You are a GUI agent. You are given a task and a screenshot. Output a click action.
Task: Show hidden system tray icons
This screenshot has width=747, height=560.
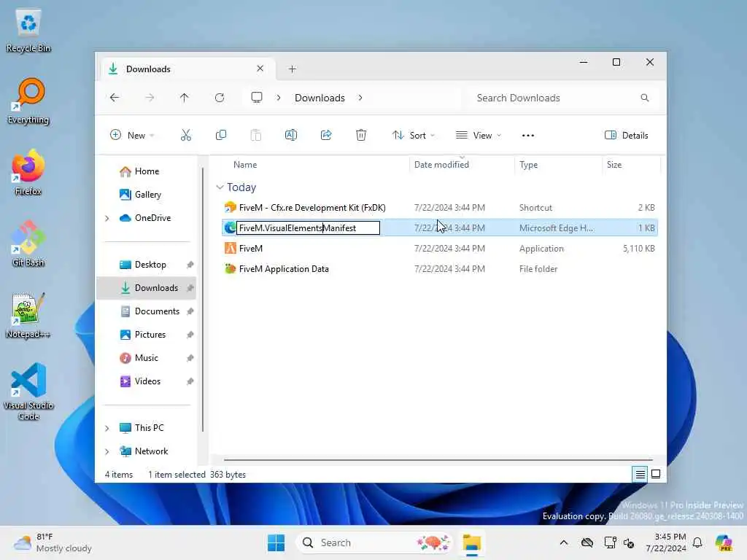(564, 542)
